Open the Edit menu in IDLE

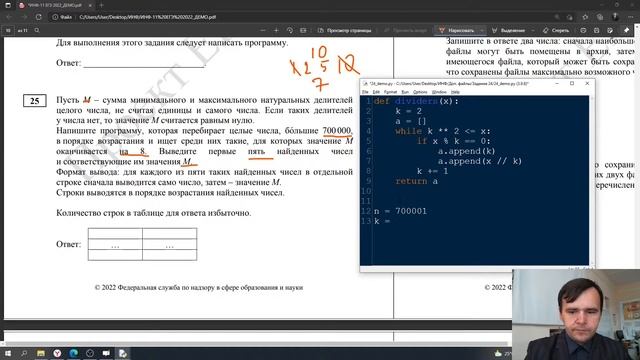(x=376, y=92)
